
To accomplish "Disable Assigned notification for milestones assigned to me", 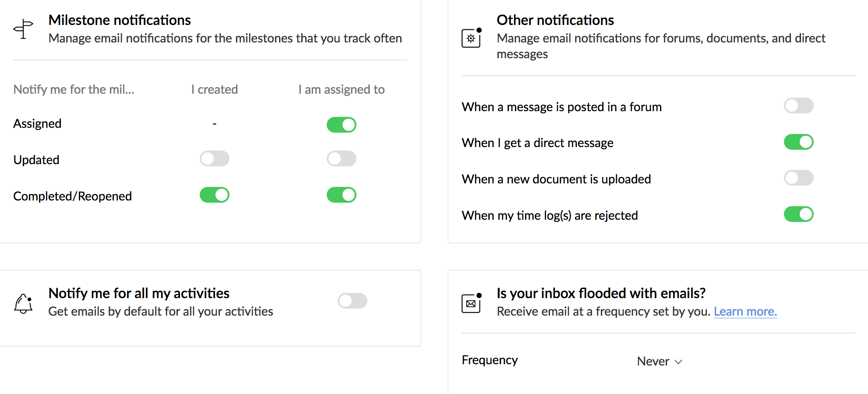I will [342, 125].
